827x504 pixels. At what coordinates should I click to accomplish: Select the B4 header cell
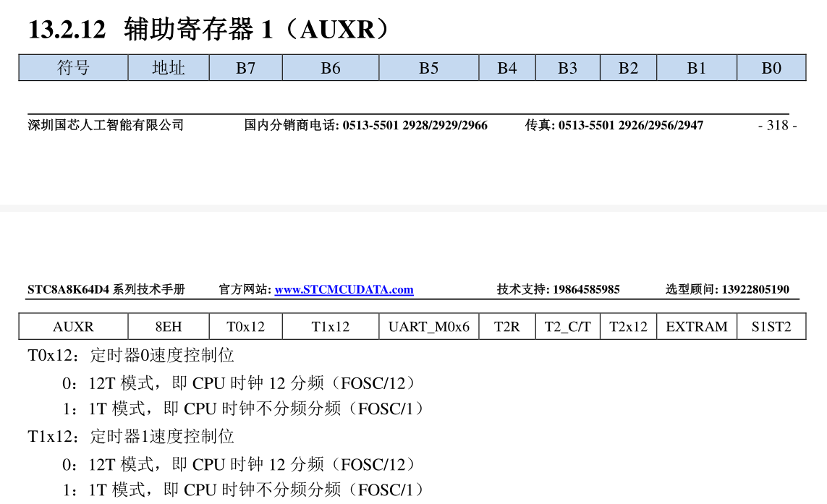click(507, 68)
